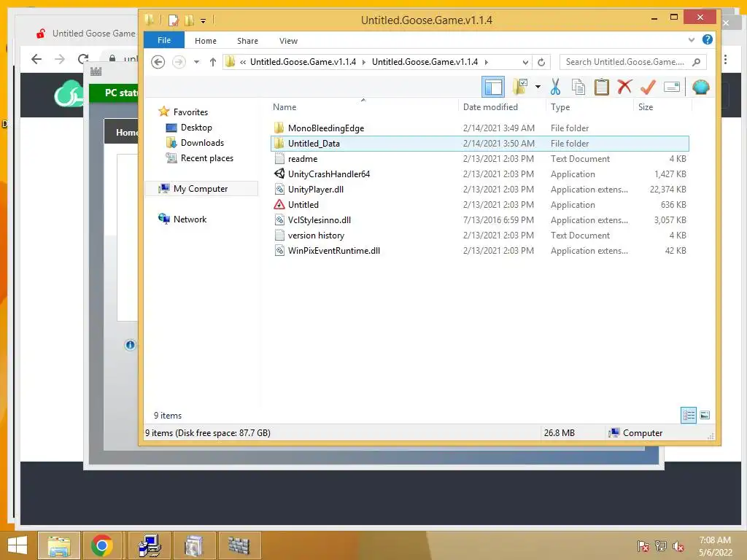Open the Share ribbon tab
The width and height of the screenshot is (747, 560).
[x=247, y=41]
